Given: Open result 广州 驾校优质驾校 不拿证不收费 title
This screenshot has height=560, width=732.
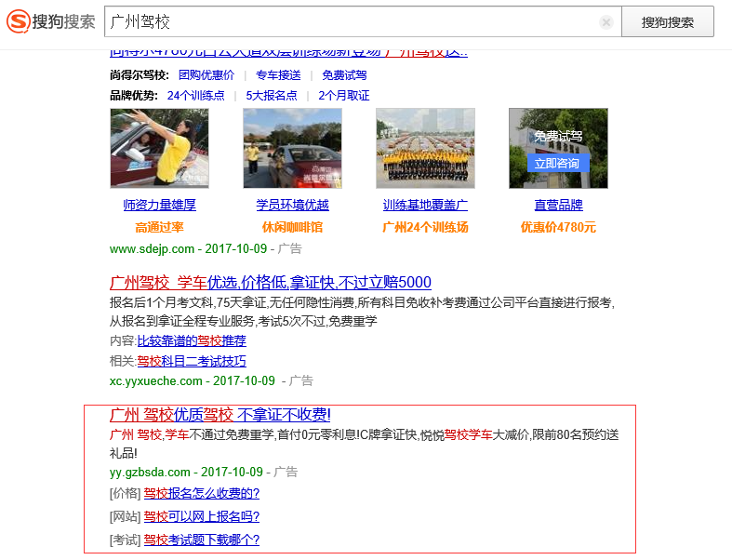Looking at the screenshot, I should pos(220,415).
